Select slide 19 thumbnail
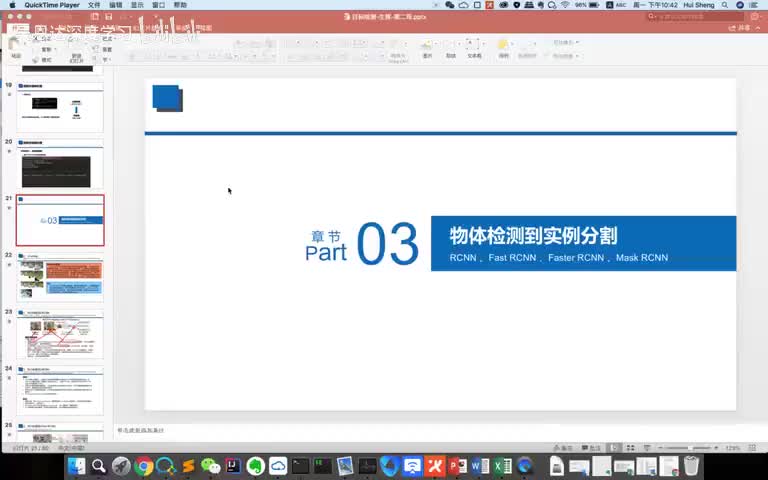Image resolution: width=768 pixels, height=480 pixels. tap(60, 107)
